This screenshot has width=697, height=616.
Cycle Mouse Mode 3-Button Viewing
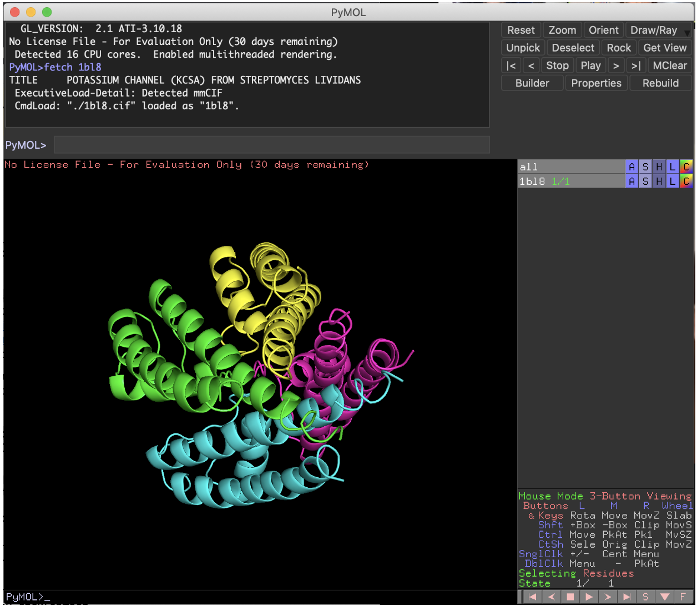(605, 496)
